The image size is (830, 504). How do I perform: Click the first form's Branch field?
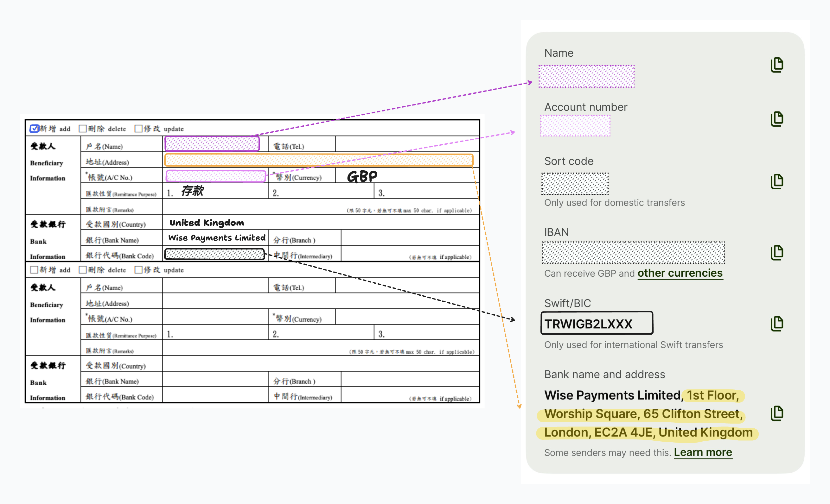point(410,238)
